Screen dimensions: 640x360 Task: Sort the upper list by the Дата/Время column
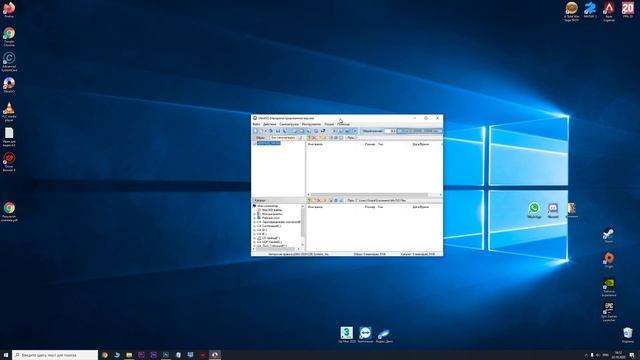(x=420, y=144)
